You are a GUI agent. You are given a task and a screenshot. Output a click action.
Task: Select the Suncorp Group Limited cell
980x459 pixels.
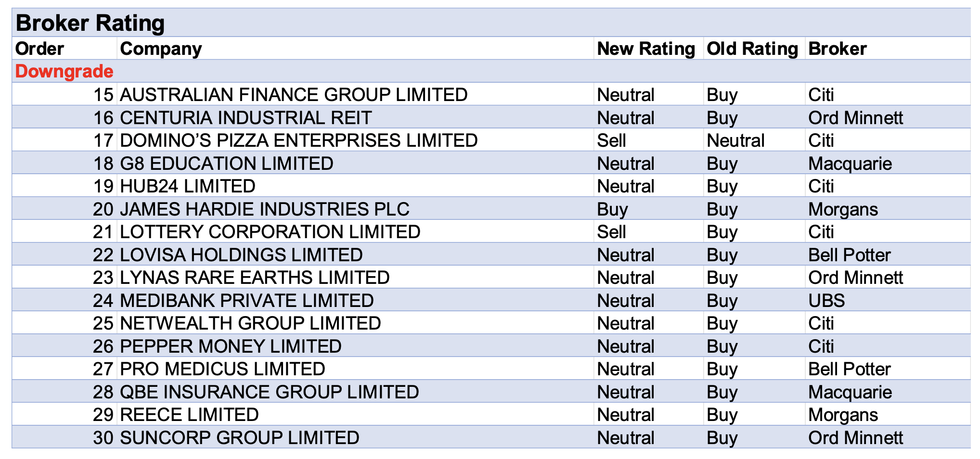click(239, 438)
